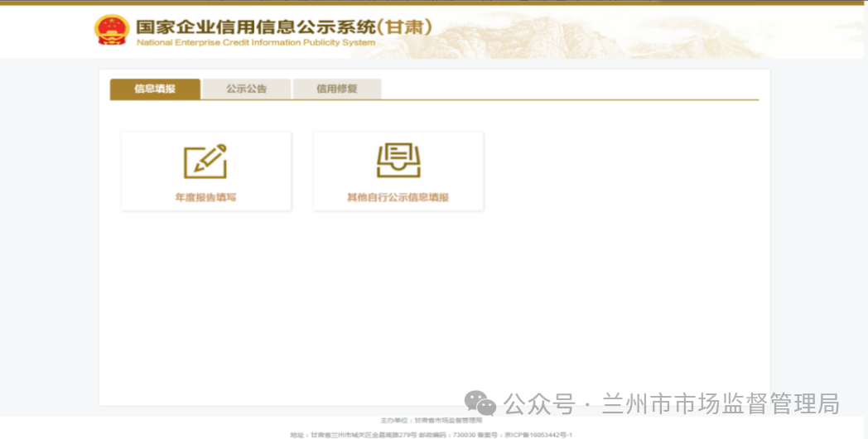Open the 信用修复 tab

pyautogui.click(x=336, y=89)
